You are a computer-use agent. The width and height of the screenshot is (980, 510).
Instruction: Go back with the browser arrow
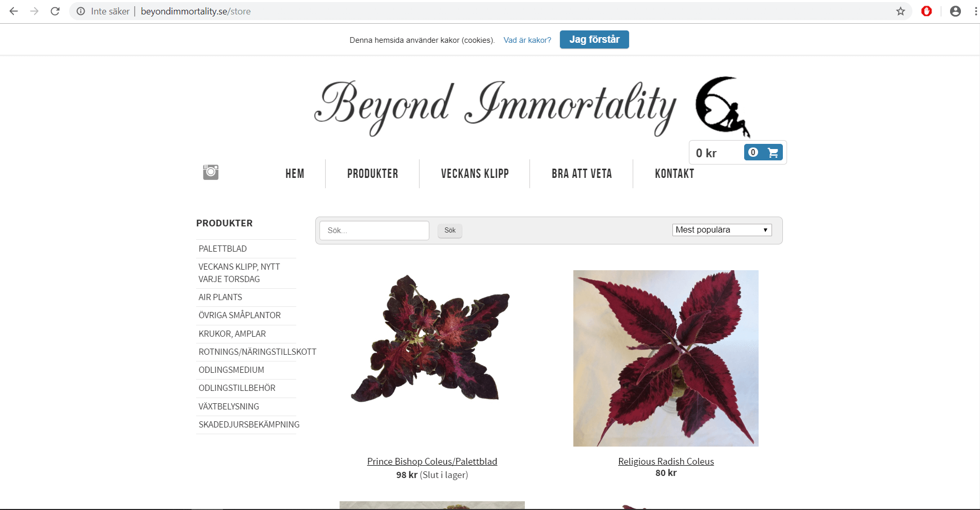(14, 11)
